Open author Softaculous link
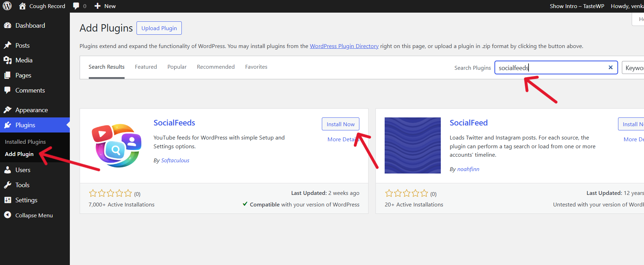 point(175,160)
